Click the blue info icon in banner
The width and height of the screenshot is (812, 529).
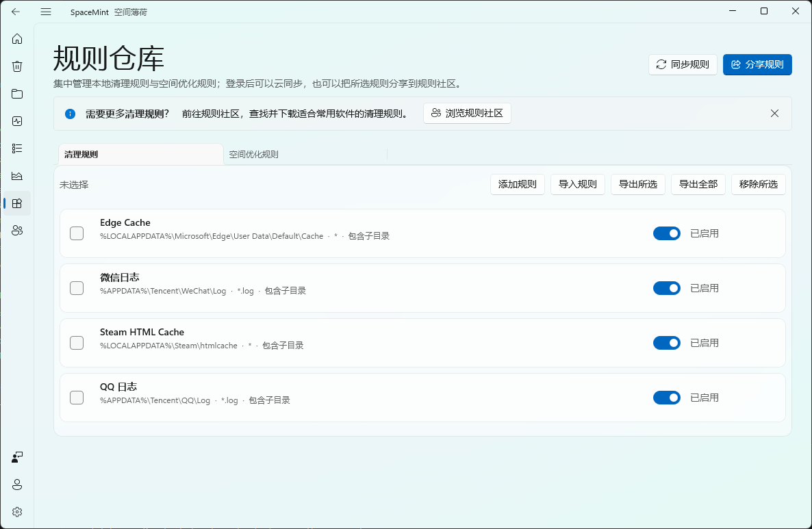coord(71,114)
